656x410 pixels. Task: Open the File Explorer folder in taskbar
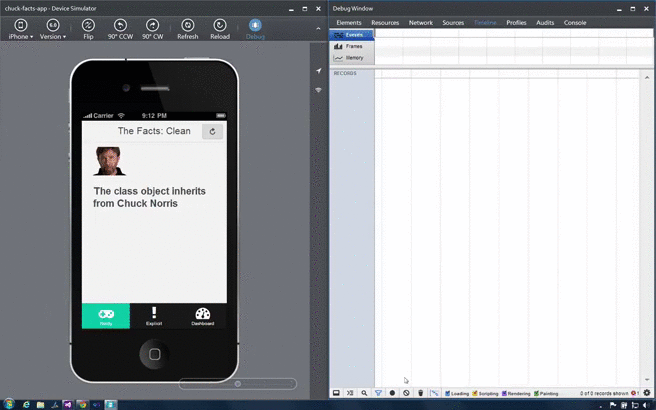point(40,405)
